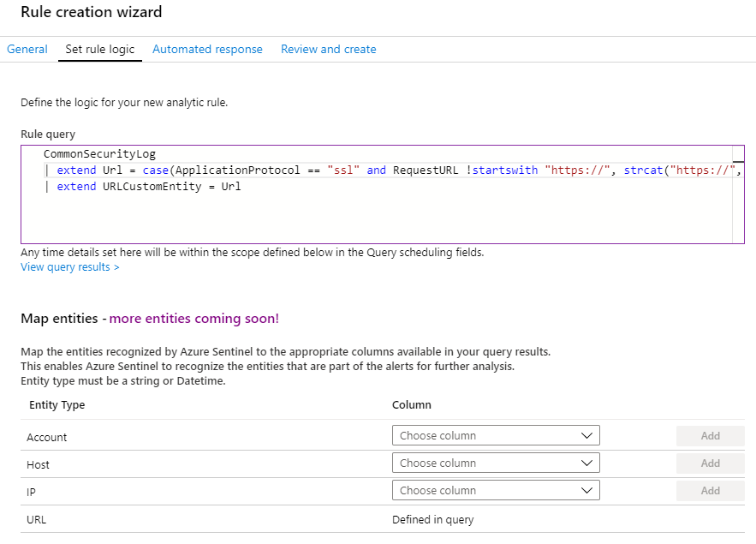Image resolution: width=756 pixels, height=544 pixels.
Task: Open the Automated response tab
Action: [207, 49]
